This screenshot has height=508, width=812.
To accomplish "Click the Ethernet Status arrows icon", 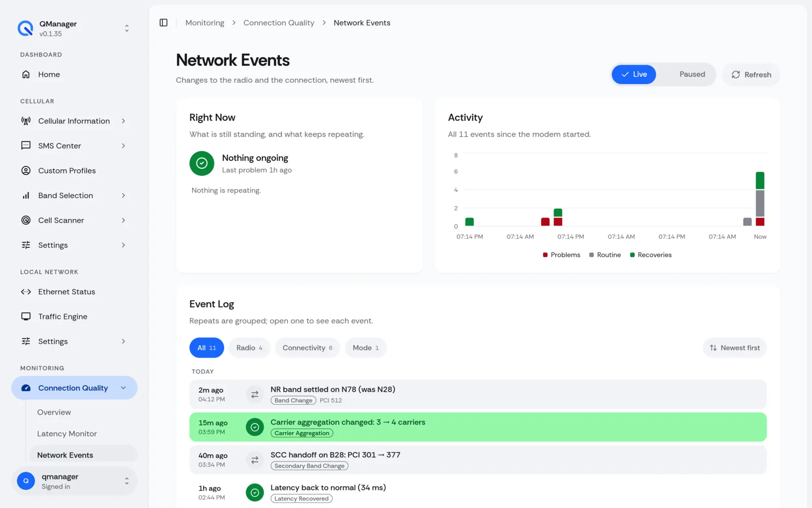I will [26, 292].
